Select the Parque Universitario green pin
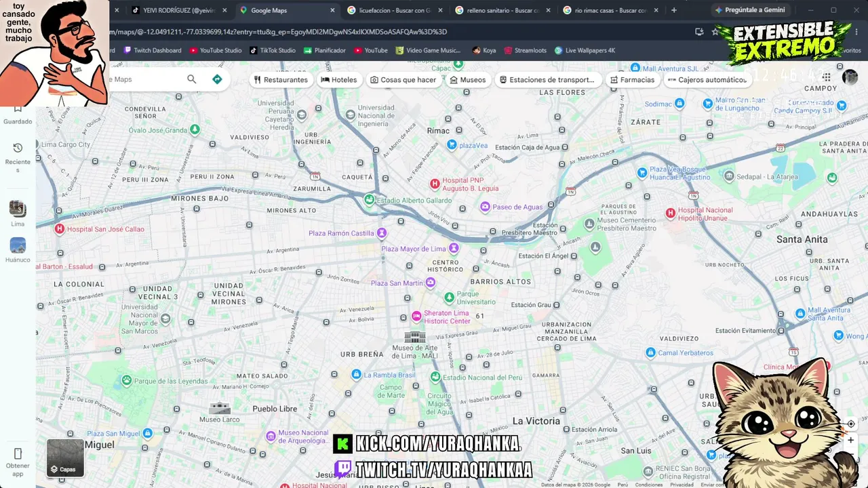The image size is (868, 488). (449, 298)
